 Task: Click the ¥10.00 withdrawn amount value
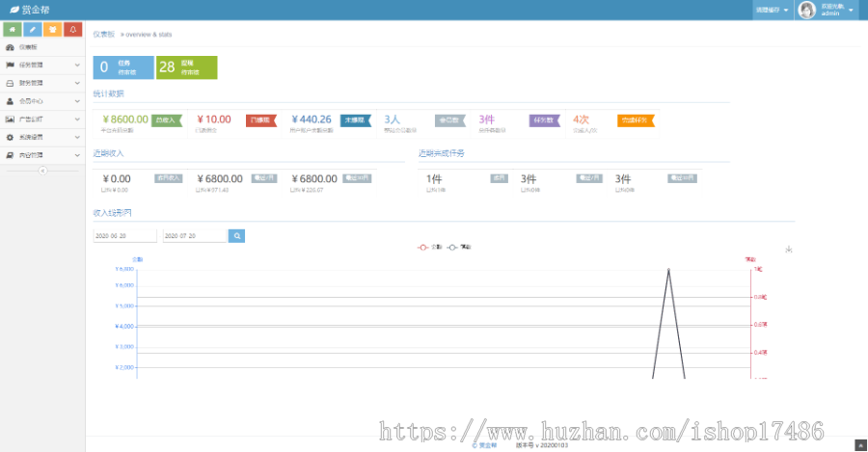(x=214, y=120)
